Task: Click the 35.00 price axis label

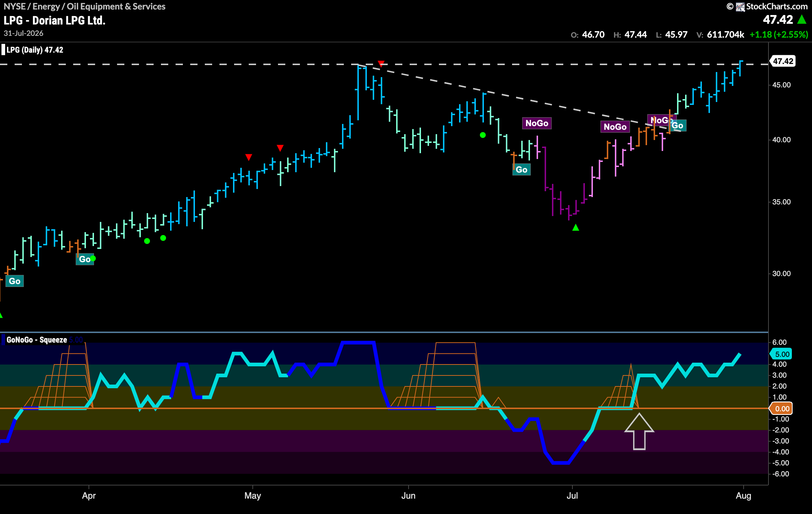Action: click(x=781, y=202)
